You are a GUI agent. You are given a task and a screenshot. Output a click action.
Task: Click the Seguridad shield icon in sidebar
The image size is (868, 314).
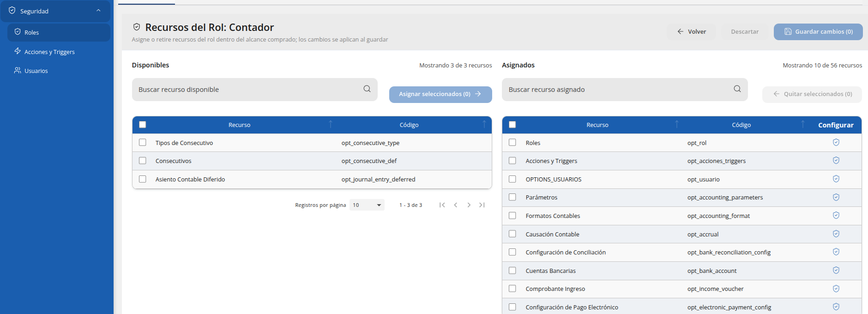(x=12, y=10)
